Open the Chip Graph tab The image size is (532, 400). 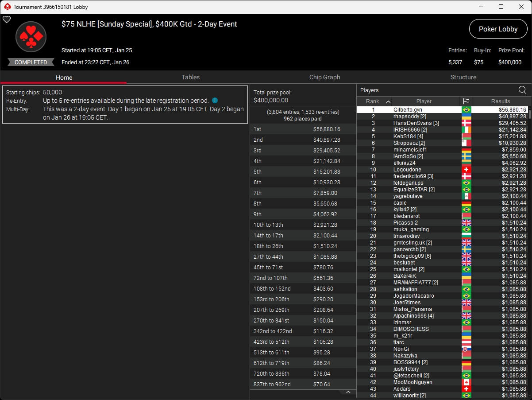click(324, 77)
